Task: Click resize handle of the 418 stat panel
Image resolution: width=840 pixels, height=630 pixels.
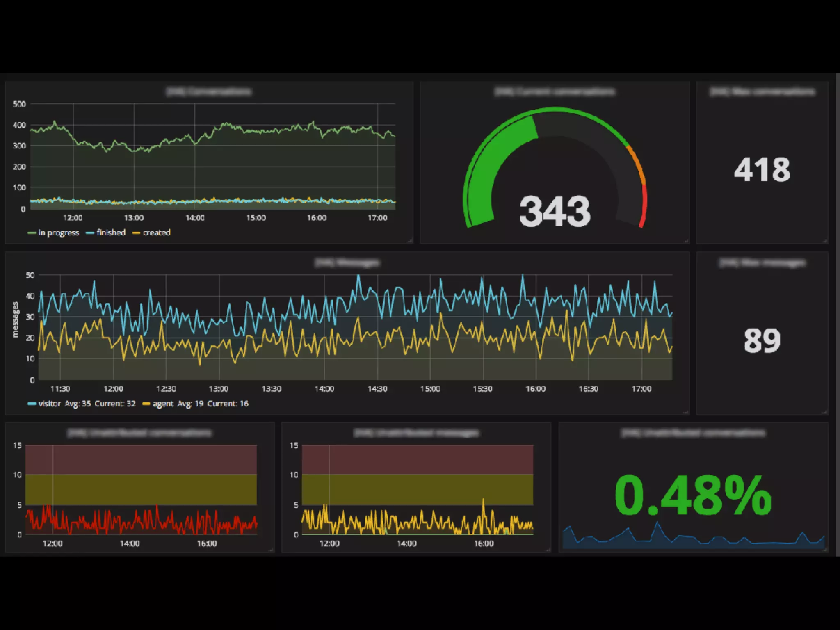Action: point(825,241)
